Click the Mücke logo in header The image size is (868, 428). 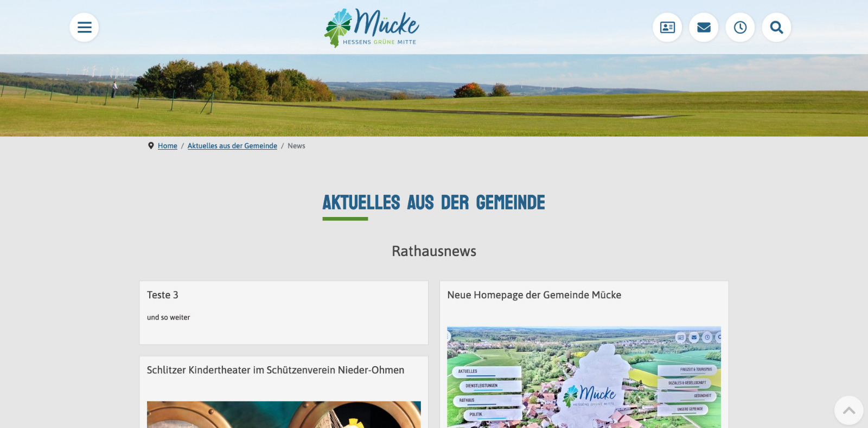[372, 28]
